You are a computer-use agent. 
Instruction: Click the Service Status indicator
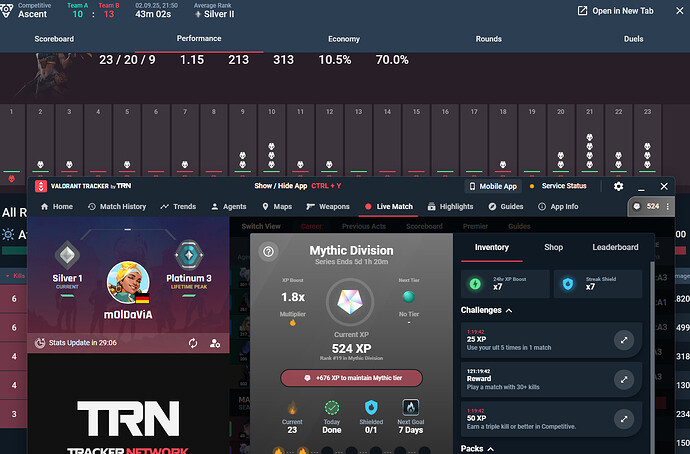tap(558, 186)
